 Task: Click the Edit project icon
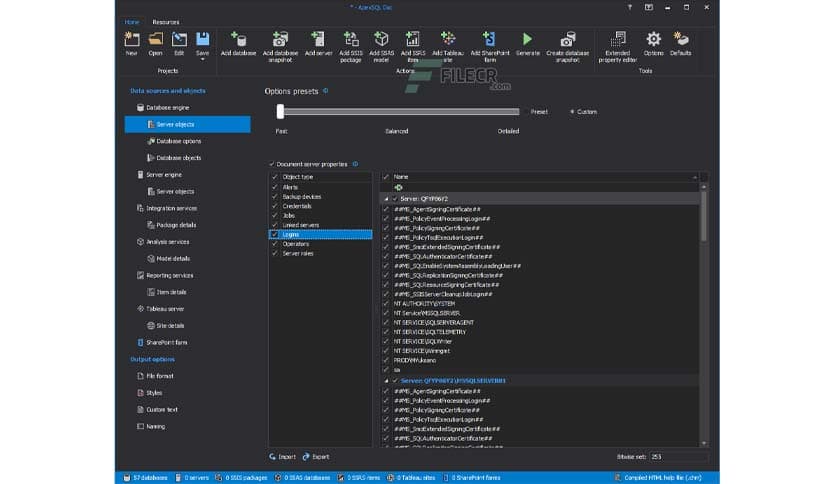coord(179,40)
